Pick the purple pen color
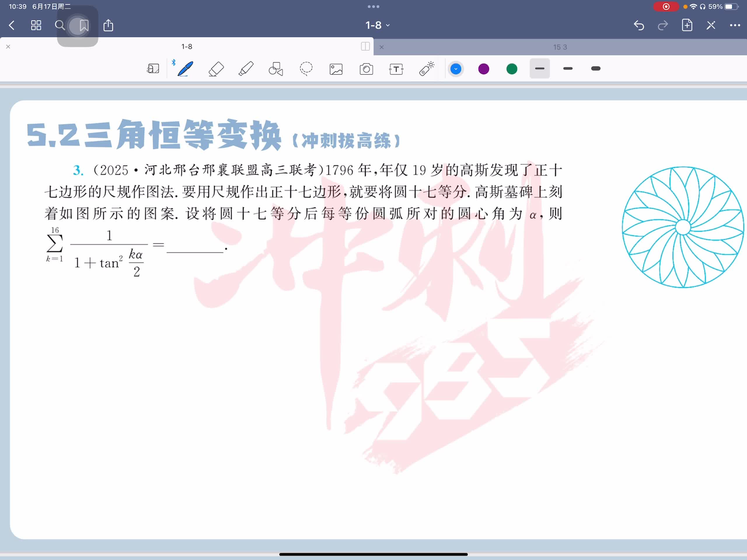The image size is (747, 560). (484, 69)
